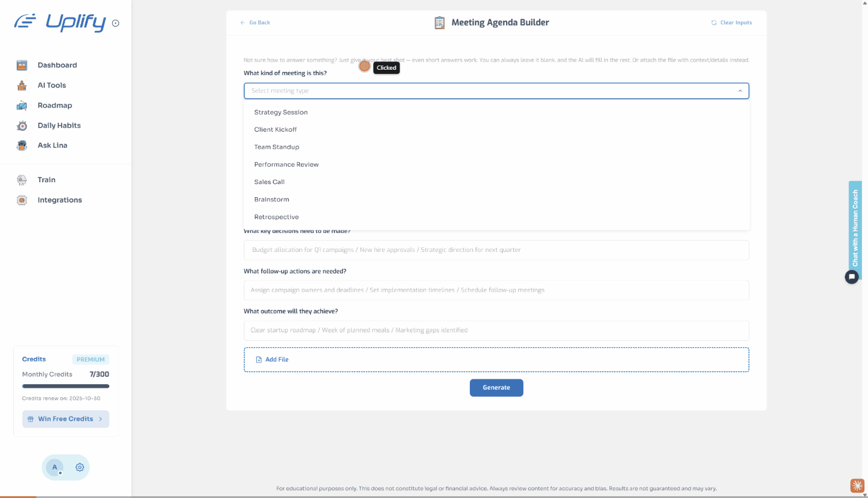The image size is (868, 498).
Task: Open Ask Lina avatar icon
Action: (x=22, y=145)
